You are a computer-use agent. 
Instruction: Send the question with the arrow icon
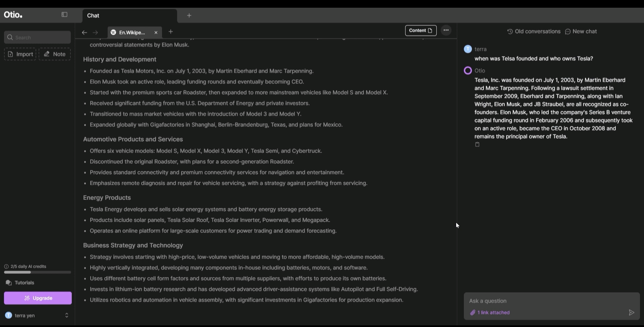631,313
